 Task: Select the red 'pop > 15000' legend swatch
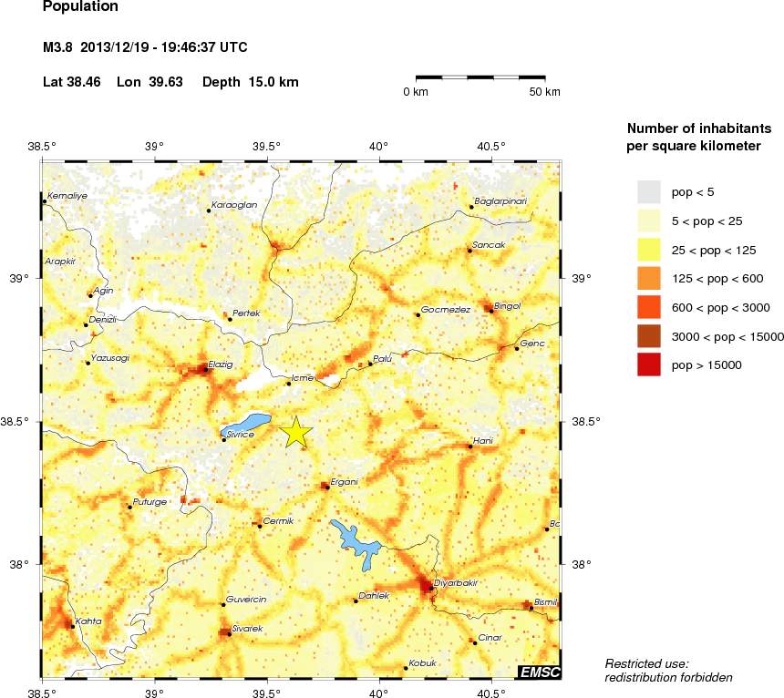[648, 364]
